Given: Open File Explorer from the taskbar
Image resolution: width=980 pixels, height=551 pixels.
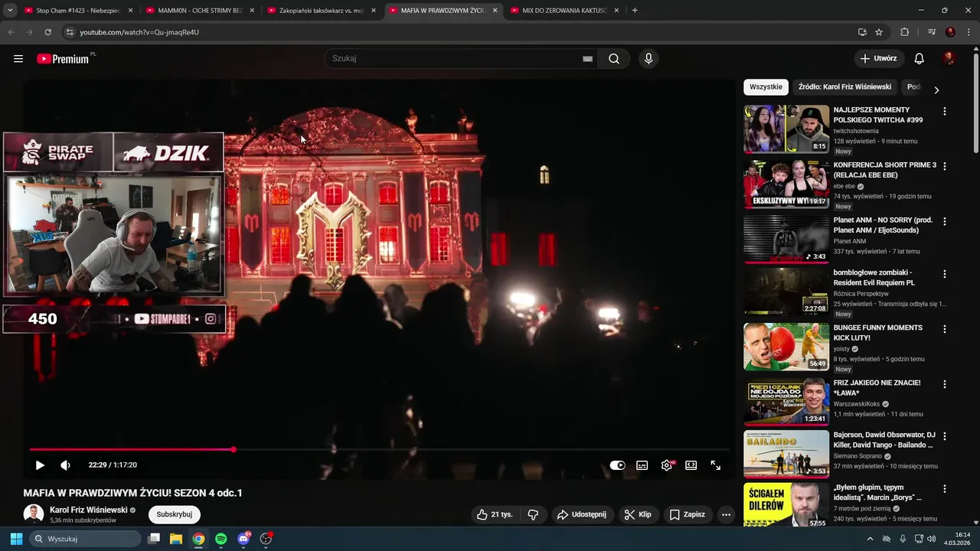Looking at the screenshot, I should pos(176,539).
